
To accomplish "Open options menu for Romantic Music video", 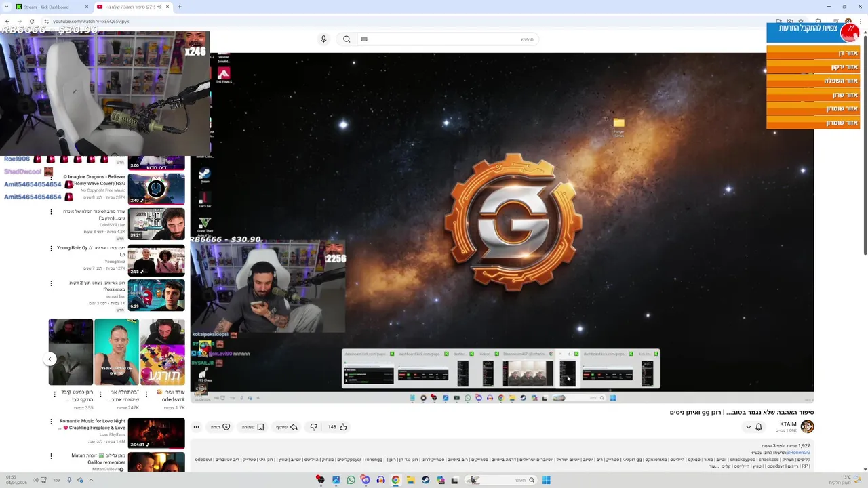I will [x=51, y=422].
